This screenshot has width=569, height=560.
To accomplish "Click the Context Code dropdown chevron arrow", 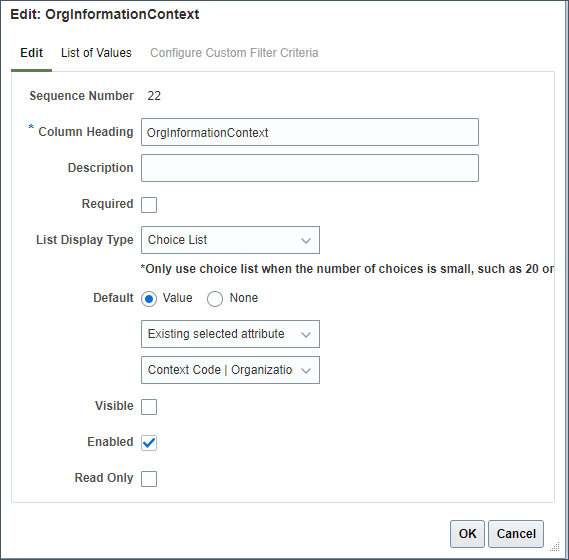I will tap(306, 370).
